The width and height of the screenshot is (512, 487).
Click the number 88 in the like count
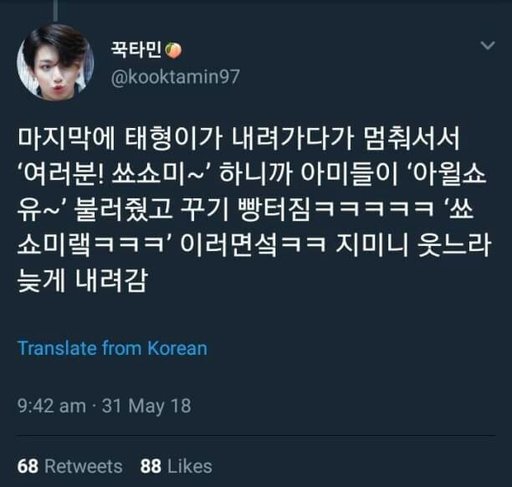tap(151, 466)
